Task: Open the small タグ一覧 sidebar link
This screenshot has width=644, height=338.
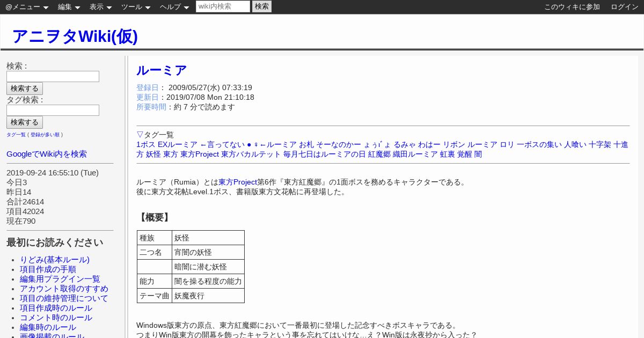Action: click(x=16, y=135)
